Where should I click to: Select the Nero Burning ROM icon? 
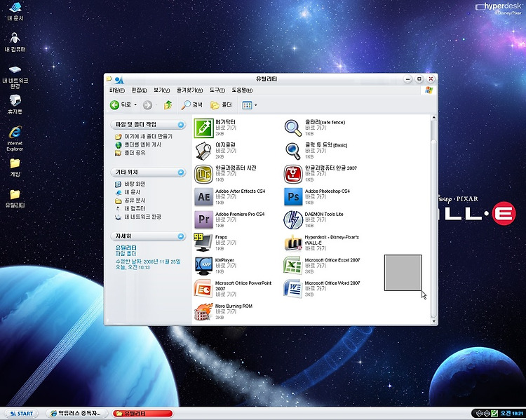[203, 311]
